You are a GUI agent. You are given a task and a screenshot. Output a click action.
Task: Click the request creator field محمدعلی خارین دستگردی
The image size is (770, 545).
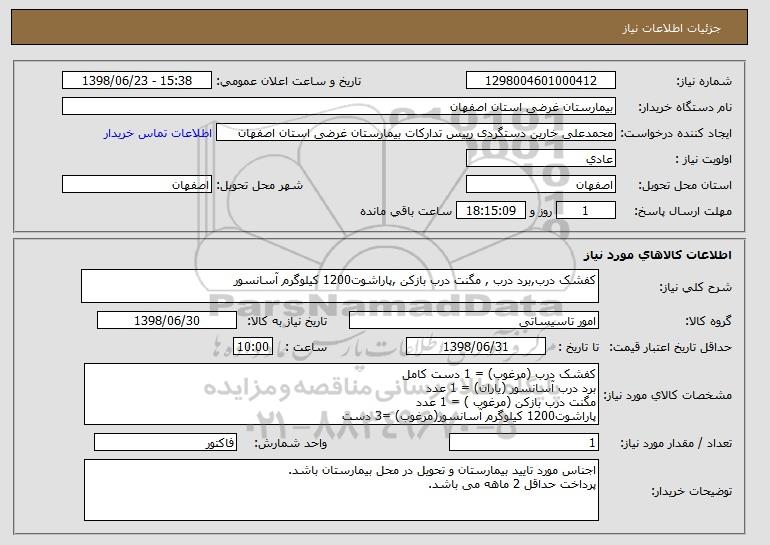pos(416,133)
